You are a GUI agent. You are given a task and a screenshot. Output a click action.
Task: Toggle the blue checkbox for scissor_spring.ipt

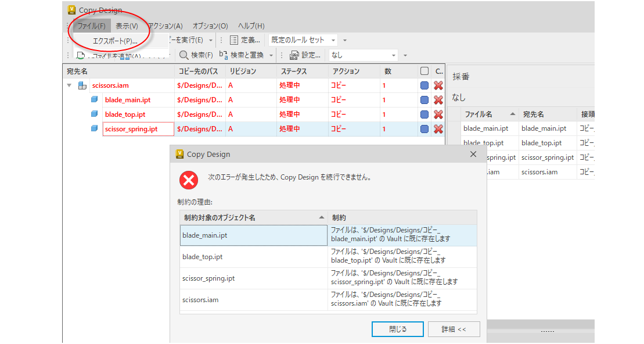[x=424, y=128]
